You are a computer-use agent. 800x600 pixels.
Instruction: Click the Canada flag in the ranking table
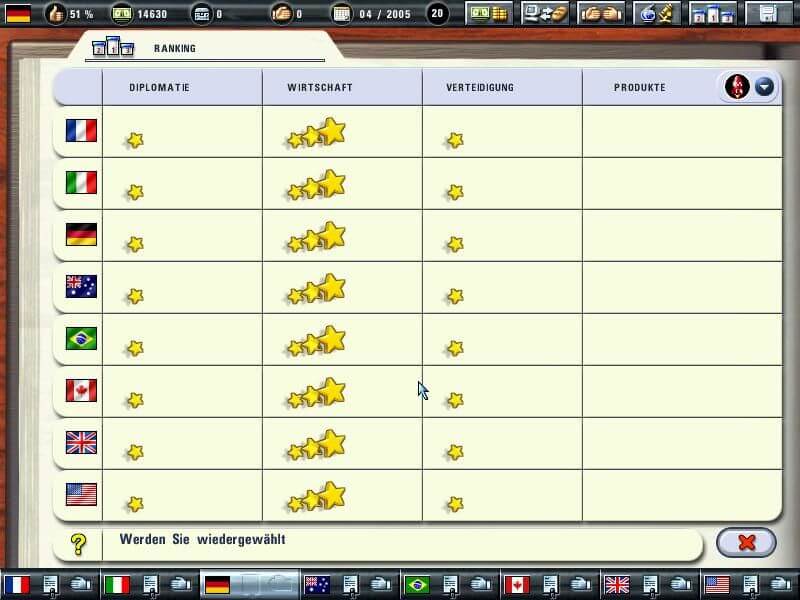(81, 390)
